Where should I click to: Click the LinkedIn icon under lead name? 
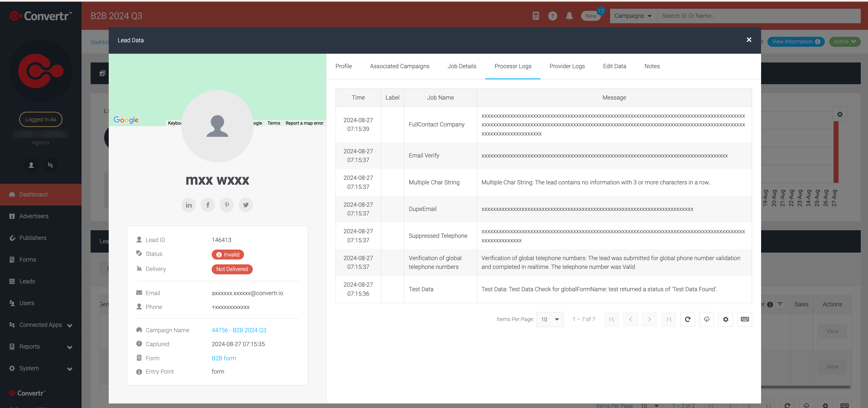[189, 205]
